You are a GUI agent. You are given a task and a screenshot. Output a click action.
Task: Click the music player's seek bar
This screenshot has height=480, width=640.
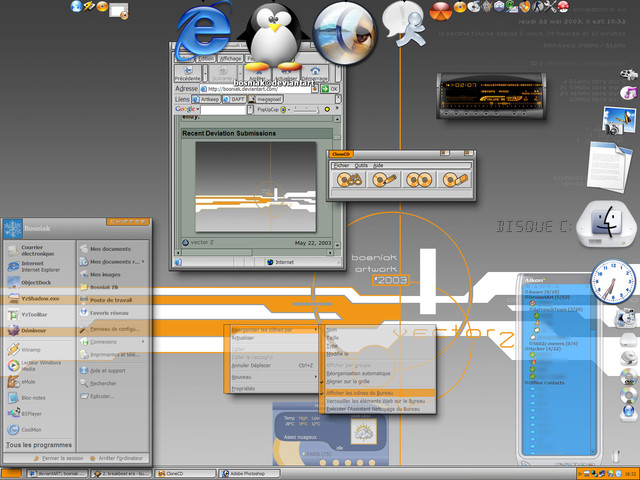click(x=493, y=102)
